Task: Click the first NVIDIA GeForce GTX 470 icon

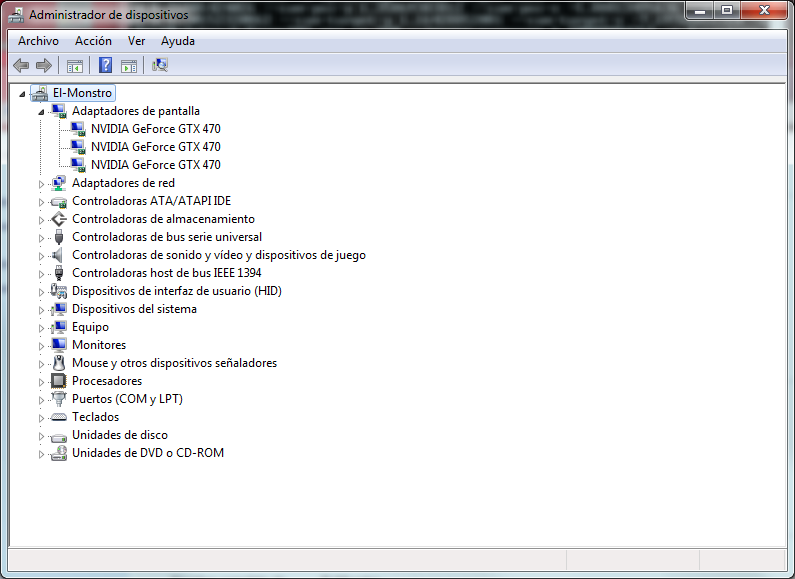Action: tap(78, 129)
